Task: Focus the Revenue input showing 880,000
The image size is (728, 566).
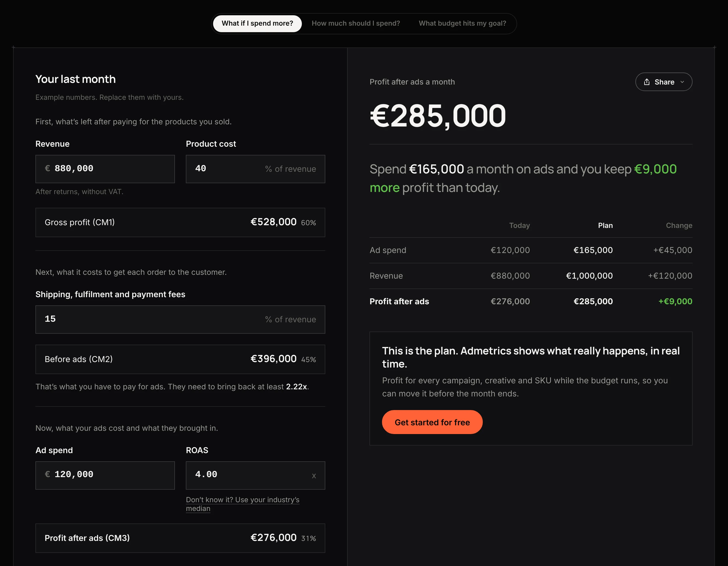Action: pos(105,169)
